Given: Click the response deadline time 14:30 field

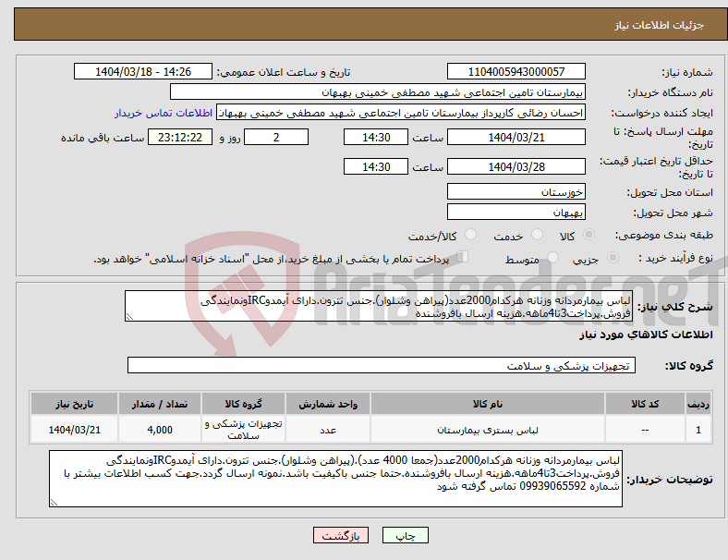Looking at the screenshot, I should [x=376, y=137].
